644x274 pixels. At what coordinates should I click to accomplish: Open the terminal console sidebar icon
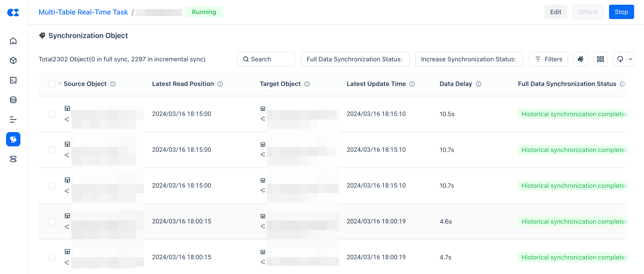[x=13, y=80]
